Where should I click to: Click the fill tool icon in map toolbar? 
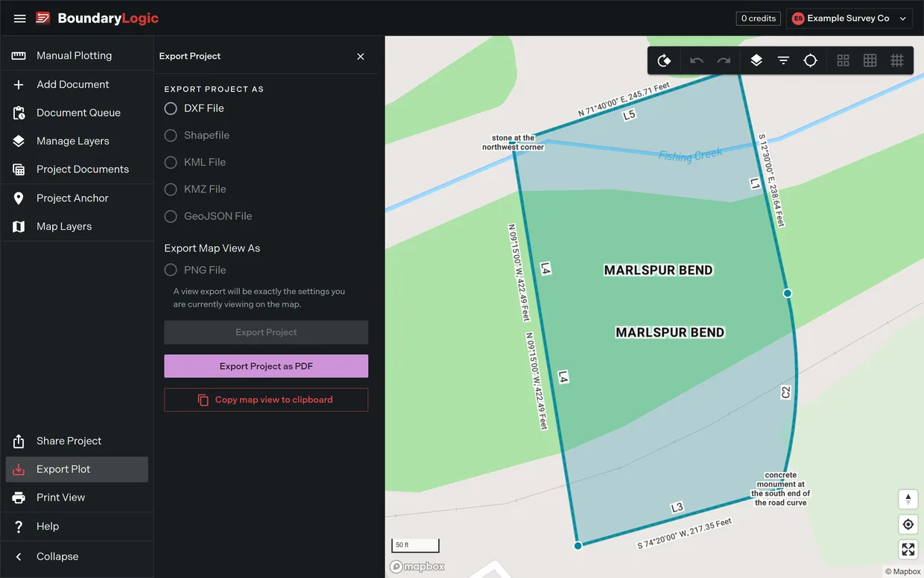click(664, 60)
